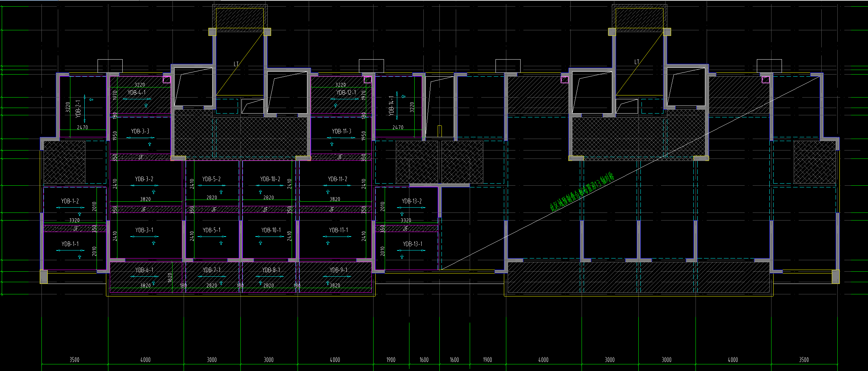The image size is (868, 371).
Task: Click the YDB-5-1 slab label
Action: click(212, 230)
